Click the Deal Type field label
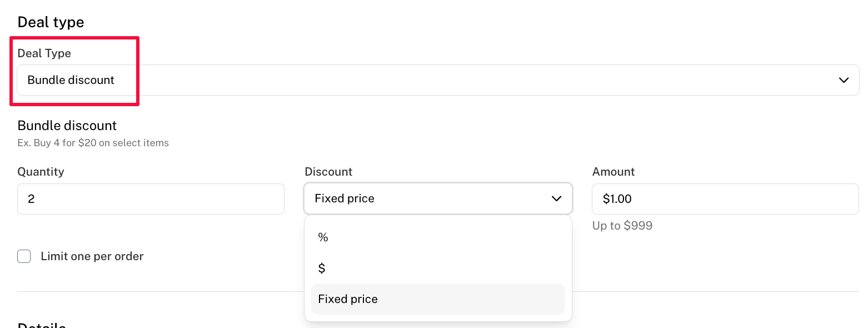This screenshot has height=328, width=868. pos(44,53)
